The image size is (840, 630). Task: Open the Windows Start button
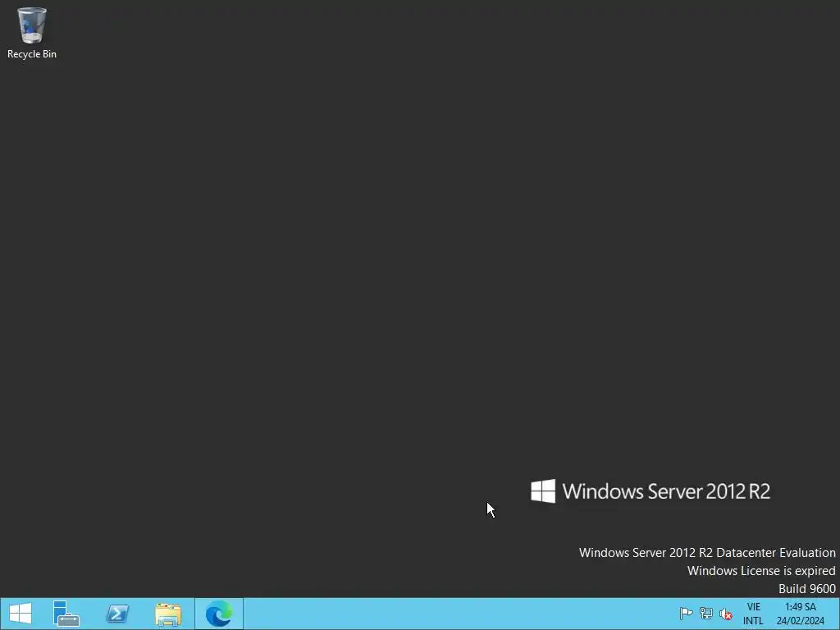pos(21,614)
